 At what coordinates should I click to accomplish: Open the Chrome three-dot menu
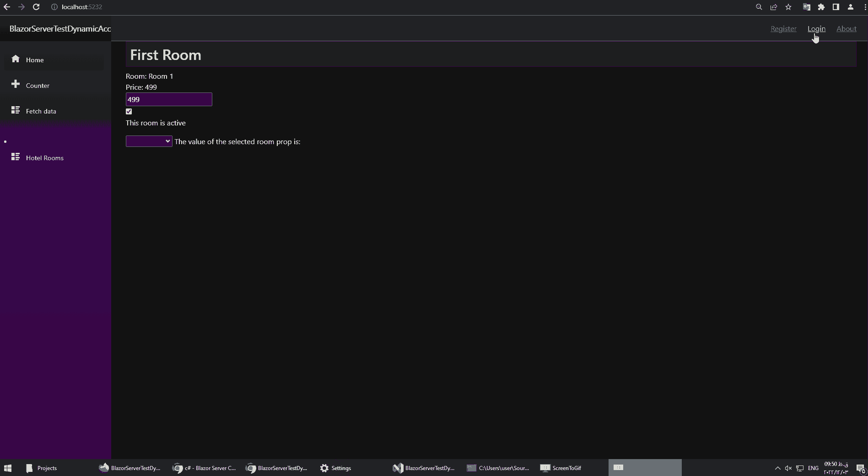(864, 7)
